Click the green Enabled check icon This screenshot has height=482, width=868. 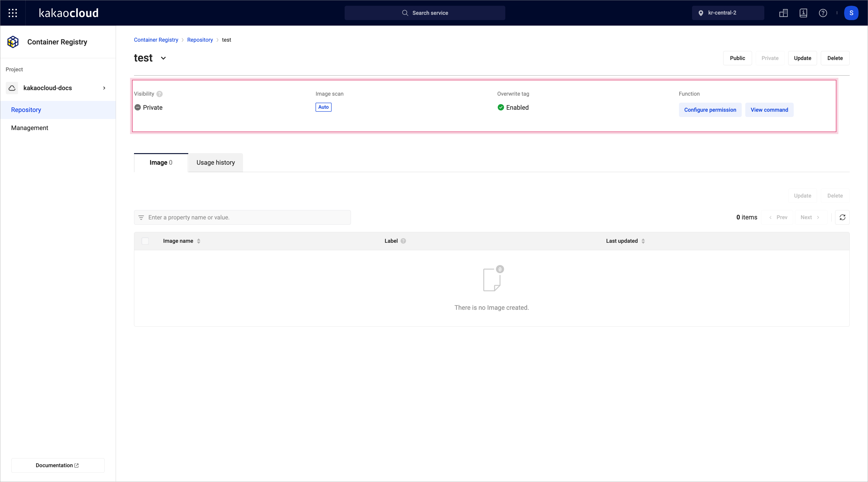(x=501, y=108)
